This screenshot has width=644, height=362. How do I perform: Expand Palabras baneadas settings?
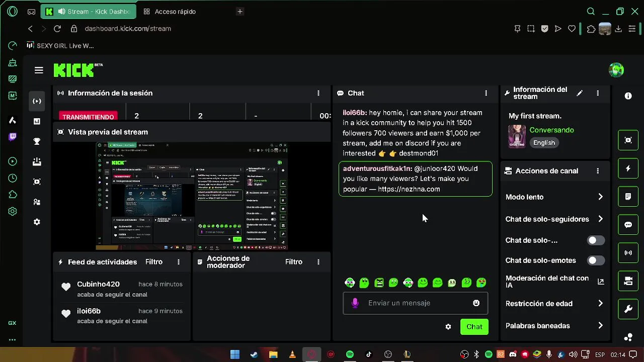tap(600, 325)
